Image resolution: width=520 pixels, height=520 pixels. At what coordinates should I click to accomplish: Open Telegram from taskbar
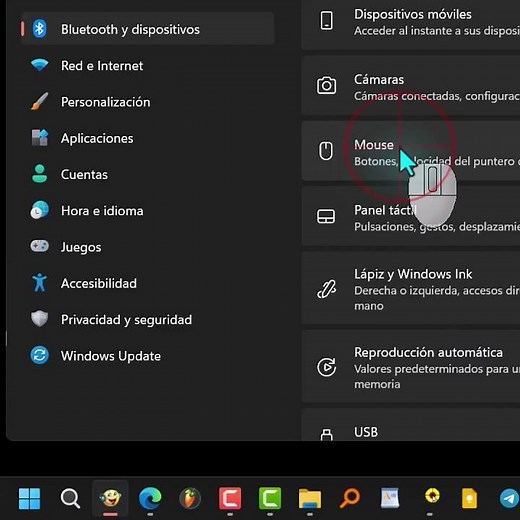tap(509, 499)
